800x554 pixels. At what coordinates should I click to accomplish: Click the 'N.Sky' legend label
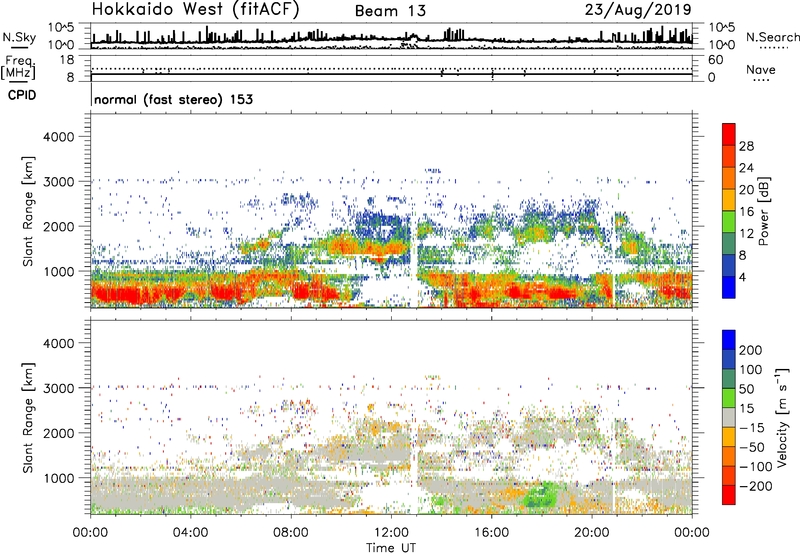19,37
